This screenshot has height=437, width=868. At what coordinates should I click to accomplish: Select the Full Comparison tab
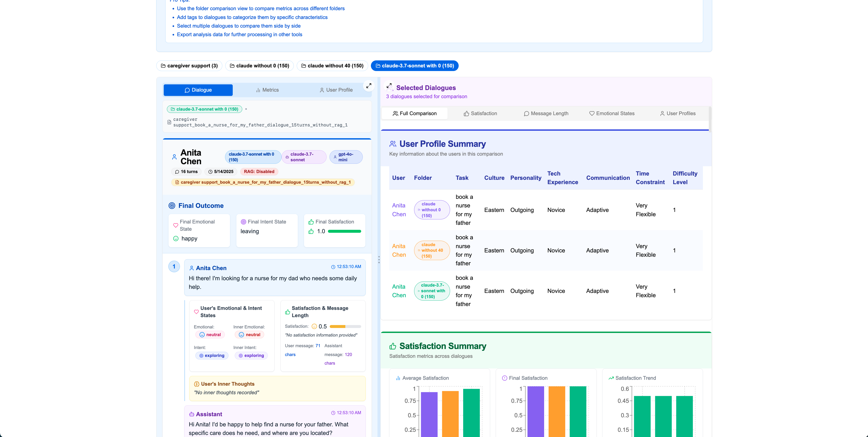[415, 114]
